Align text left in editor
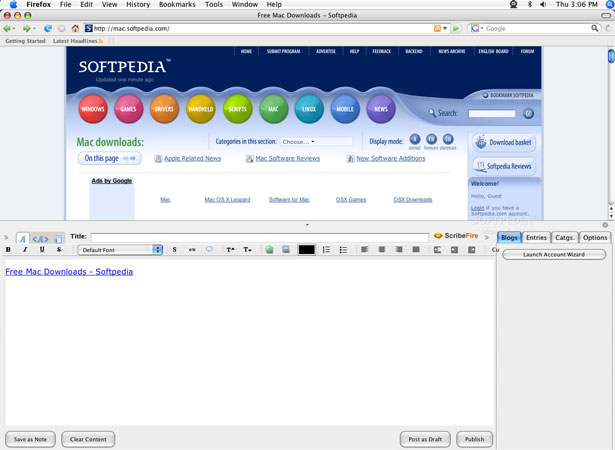Viewport: 615px width, 450px height. [x=364, y=250]
